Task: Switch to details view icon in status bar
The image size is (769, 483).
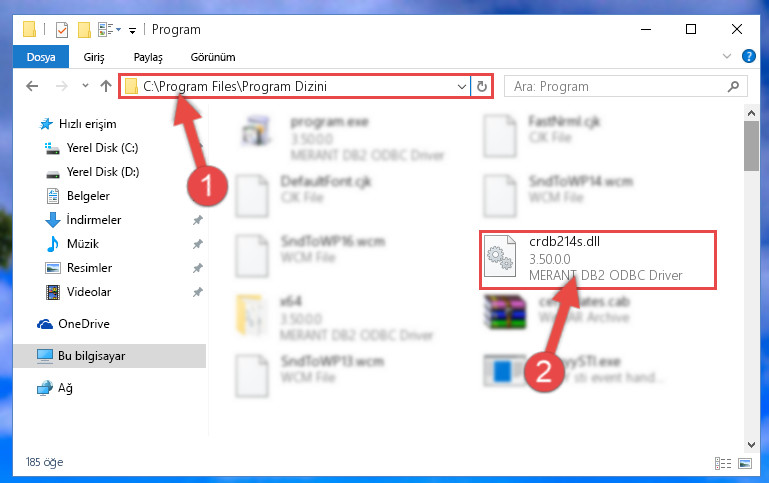Action: click(x=722, y=463)
